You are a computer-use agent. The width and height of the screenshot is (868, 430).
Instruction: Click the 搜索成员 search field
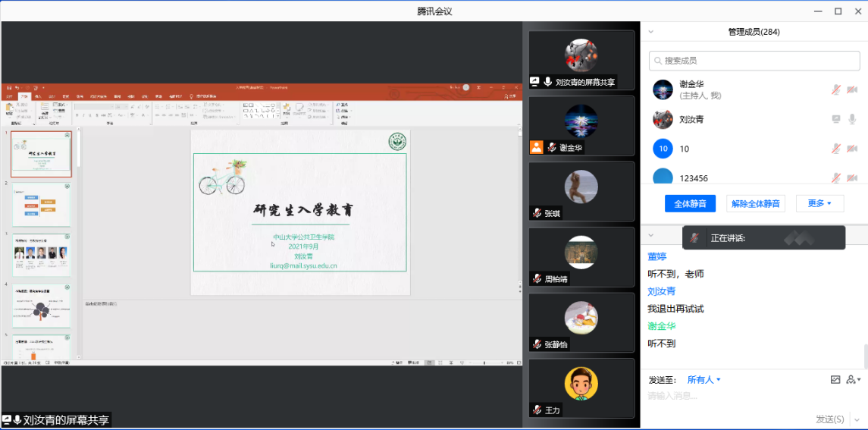pos(754,61)
